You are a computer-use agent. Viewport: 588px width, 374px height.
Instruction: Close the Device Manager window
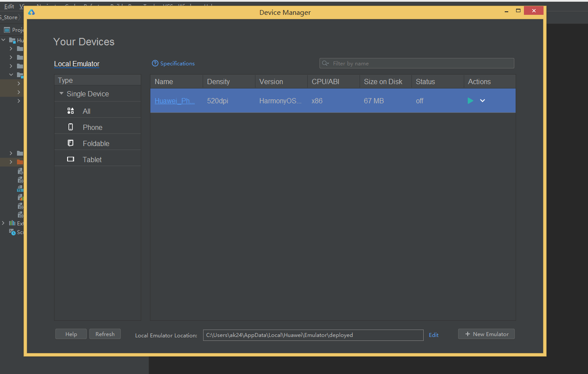coord(534,10)
